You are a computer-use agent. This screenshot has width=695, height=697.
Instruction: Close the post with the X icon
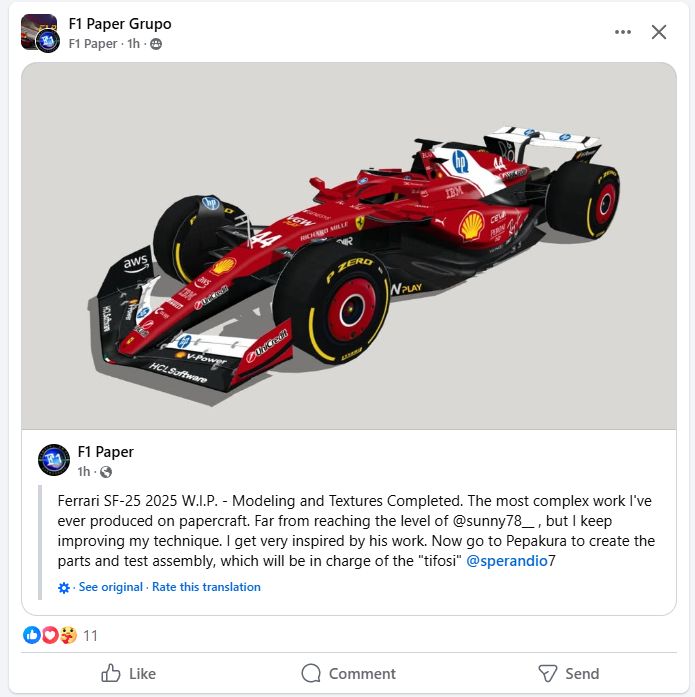[659, 32]
